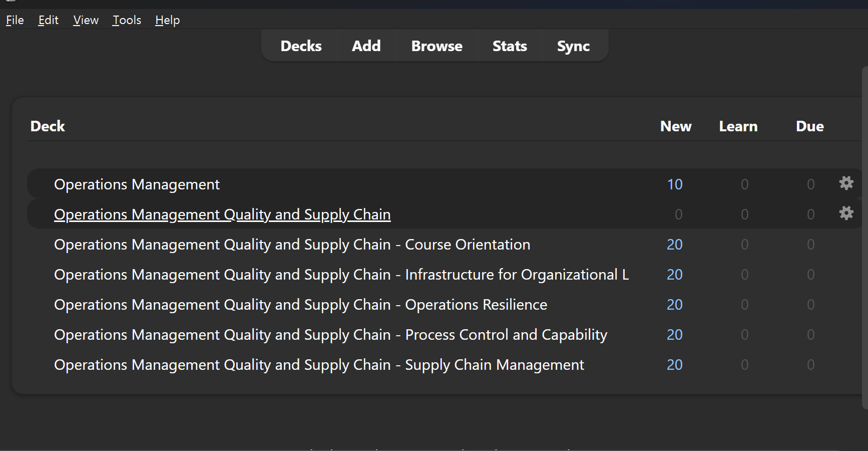The width and height of the screenshot is (868, 451).
Task: Study the Operations Resilience deck
Action: tap(300, 305)
